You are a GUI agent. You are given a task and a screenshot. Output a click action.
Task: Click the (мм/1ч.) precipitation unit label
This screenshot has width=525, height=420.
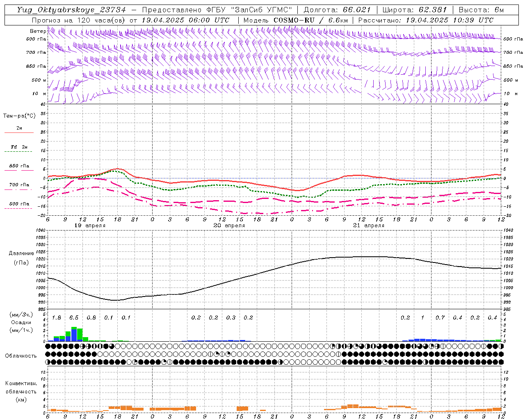click(21, 330)
